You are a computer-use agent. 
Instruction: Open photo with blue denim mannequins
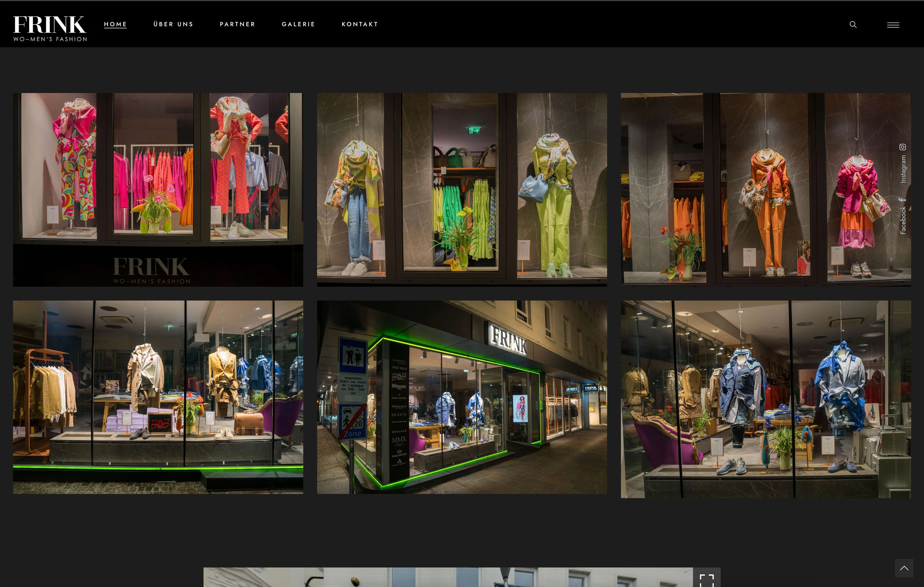tap(766, 399)
